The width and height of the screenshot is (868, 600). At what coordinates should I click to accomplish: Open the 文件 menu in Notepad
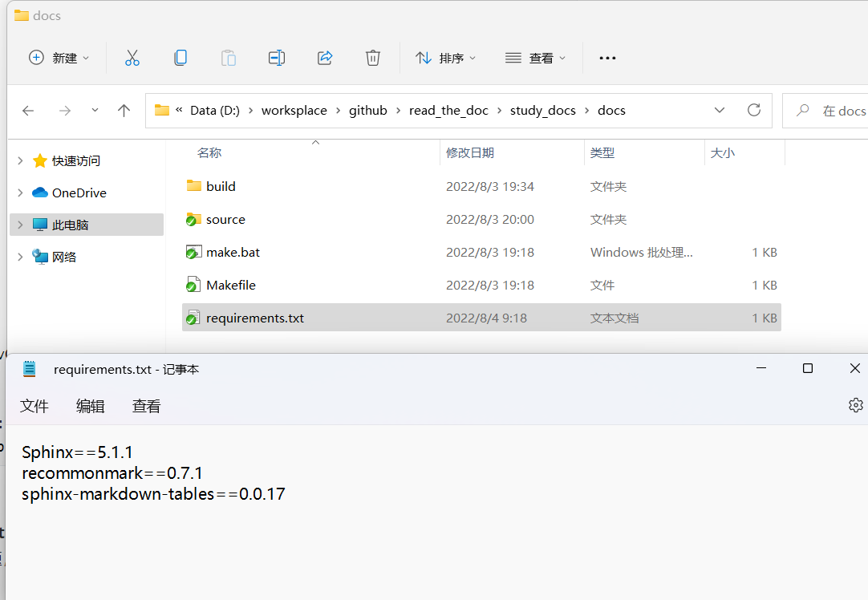[x=34, y=407]
